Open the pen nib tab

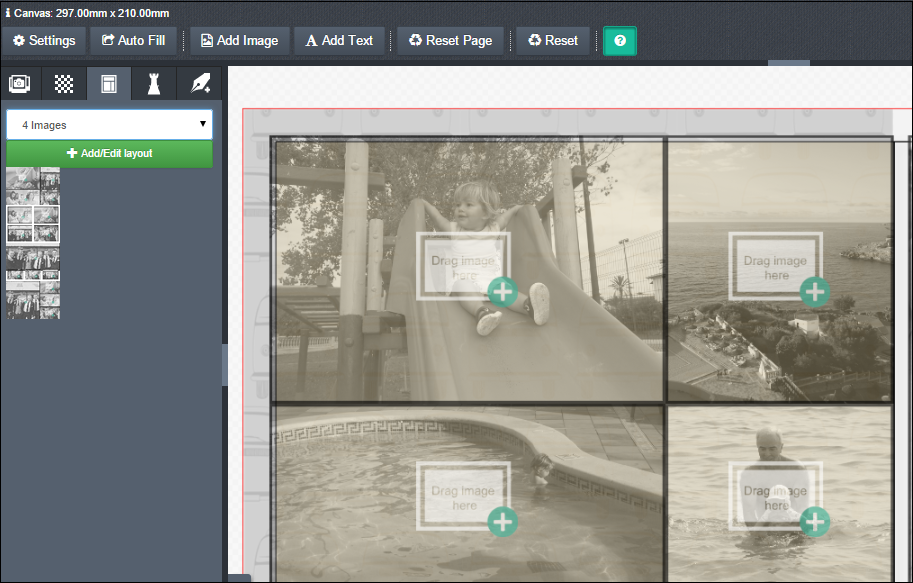(200, 85)
